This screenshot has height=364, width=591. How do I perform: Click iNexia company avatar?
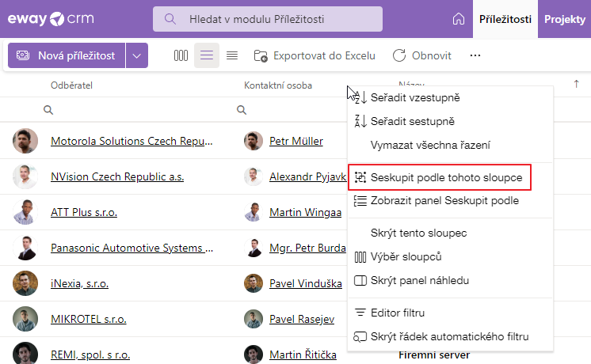coord(25,283)
